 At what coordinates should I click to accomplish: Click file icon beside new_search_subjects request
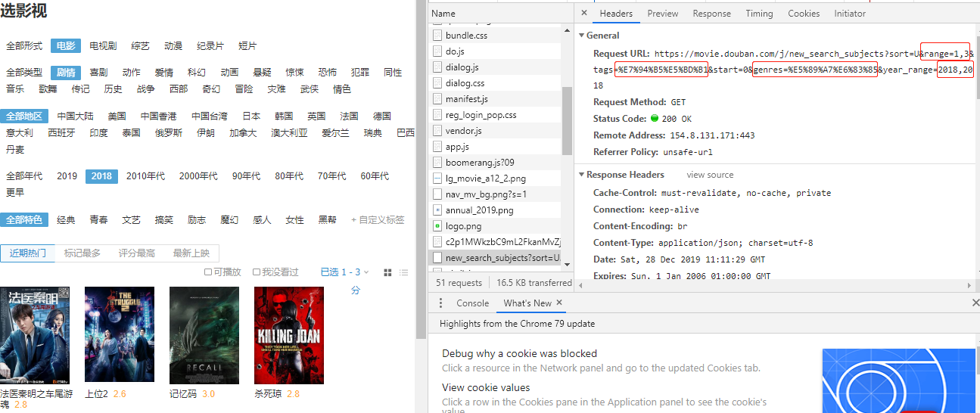coord(437,258)
